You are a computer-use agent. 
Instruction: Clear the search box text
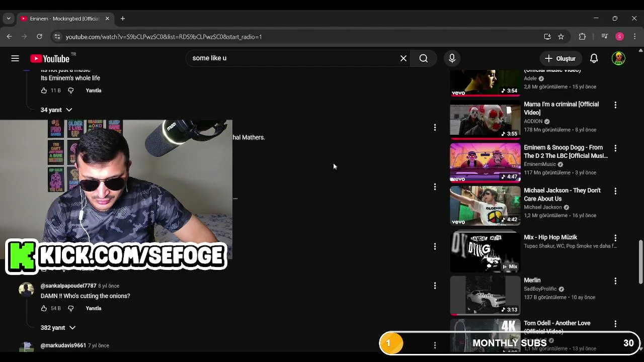tap(404, 58)
